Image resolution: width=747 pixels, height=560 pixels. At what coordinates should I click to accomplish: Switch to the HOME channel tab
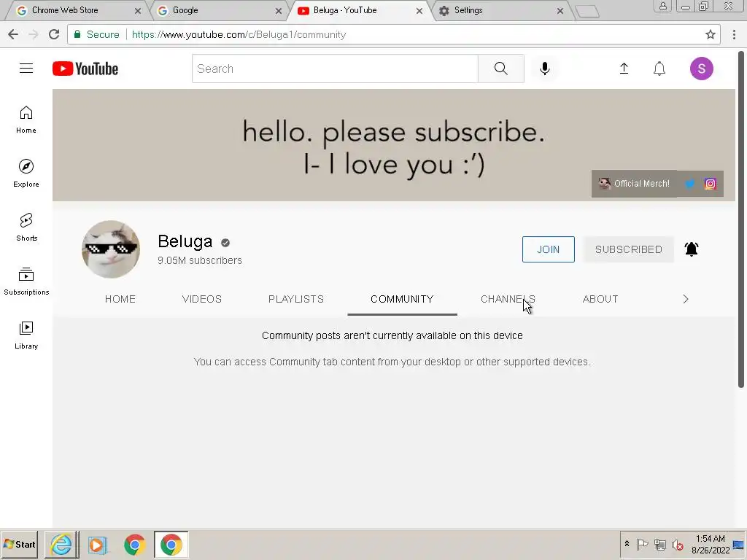pos(120,299)
